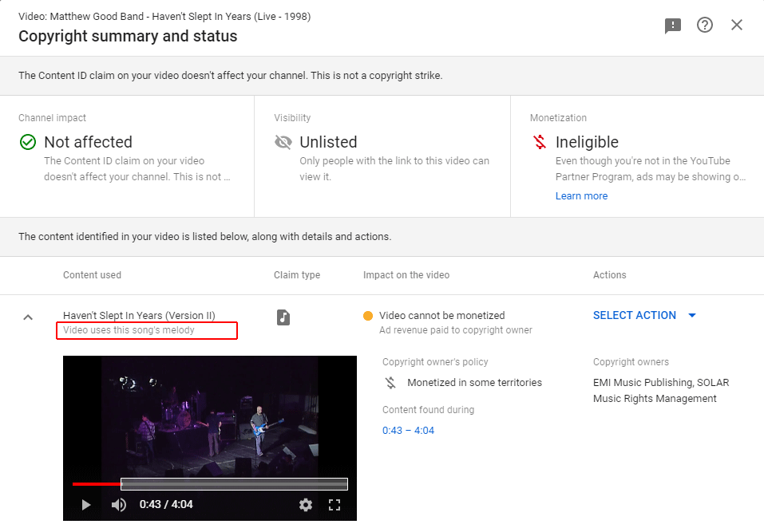The width and height of the screenshot is (764, 532).
Task: Click the 'Content found during' label
Action: click(428, 410)
